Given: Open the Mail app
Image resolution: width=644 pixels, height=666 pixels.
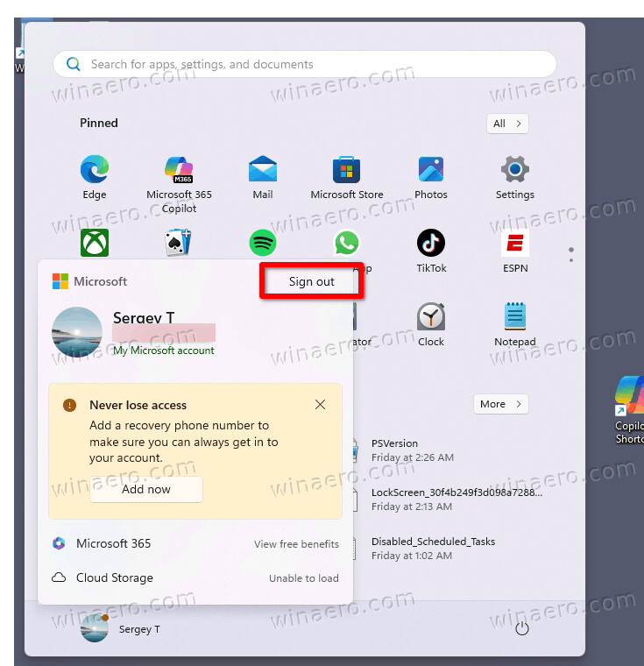Looking at the screenshot, I should click(263, 178).
